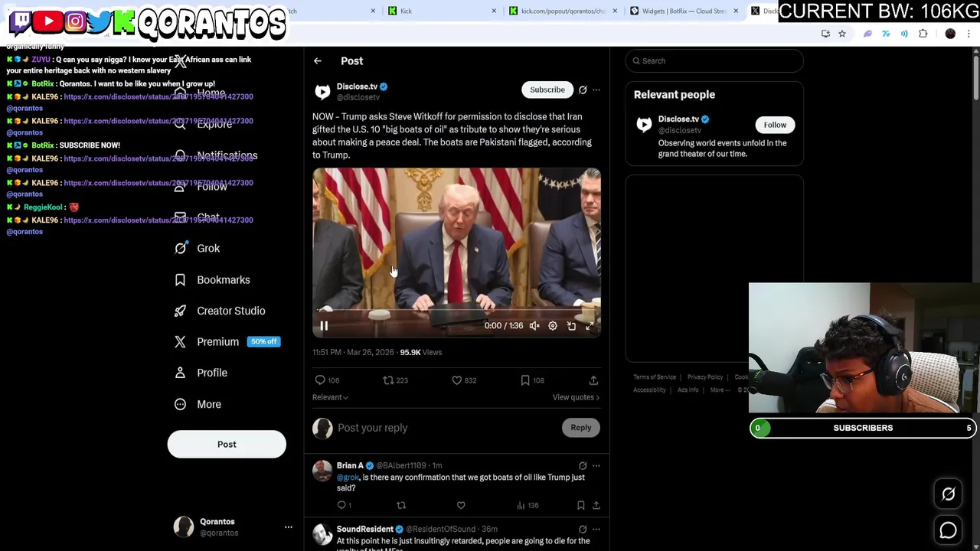This screenshot has height=551, width=980.
Task: Open more options on the Disclose.tv post
Action: pos(596,90)
